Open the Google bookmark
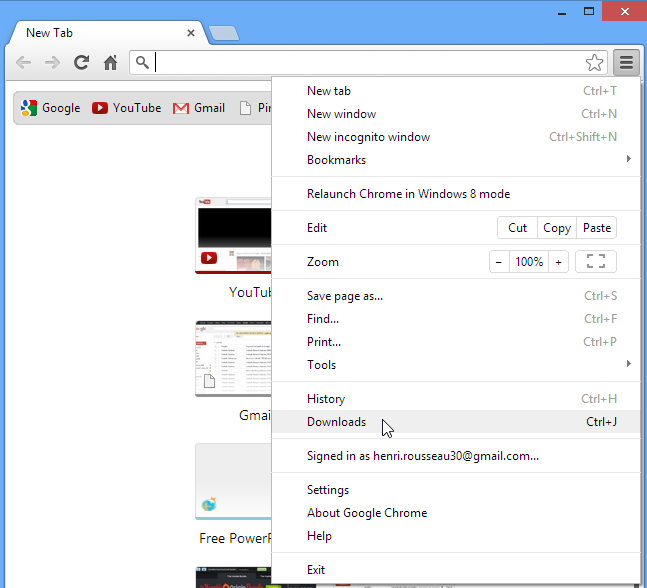 [50, 108]
